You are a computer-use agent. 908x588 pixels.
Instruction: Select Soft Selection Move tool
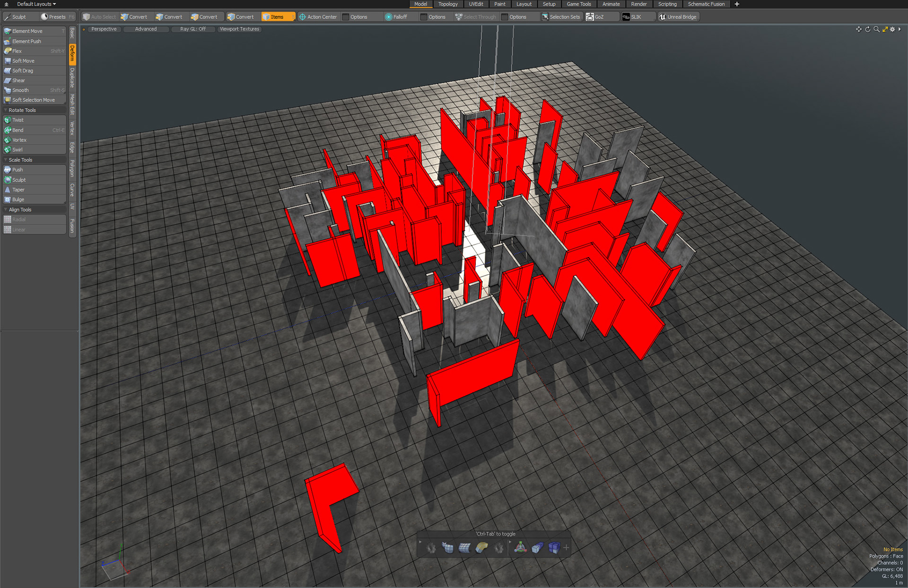[34, 100]
